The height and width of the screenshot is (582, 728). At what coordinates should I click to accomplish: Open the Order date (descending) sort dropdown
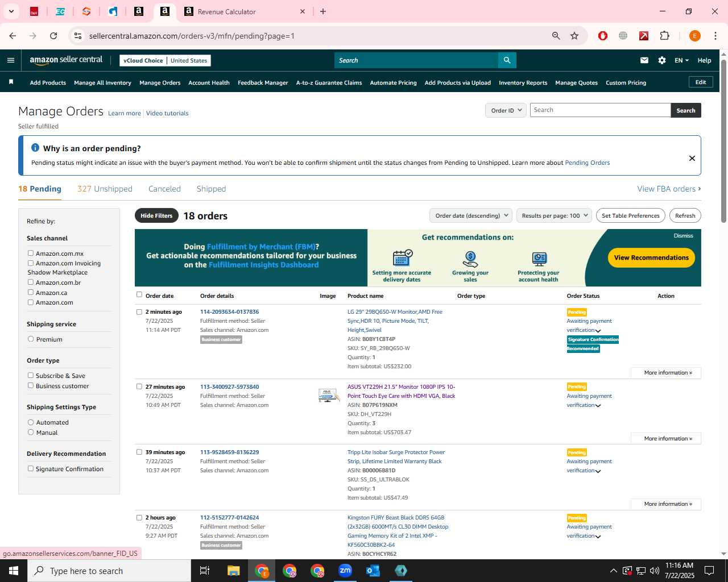tap(471, 215)
